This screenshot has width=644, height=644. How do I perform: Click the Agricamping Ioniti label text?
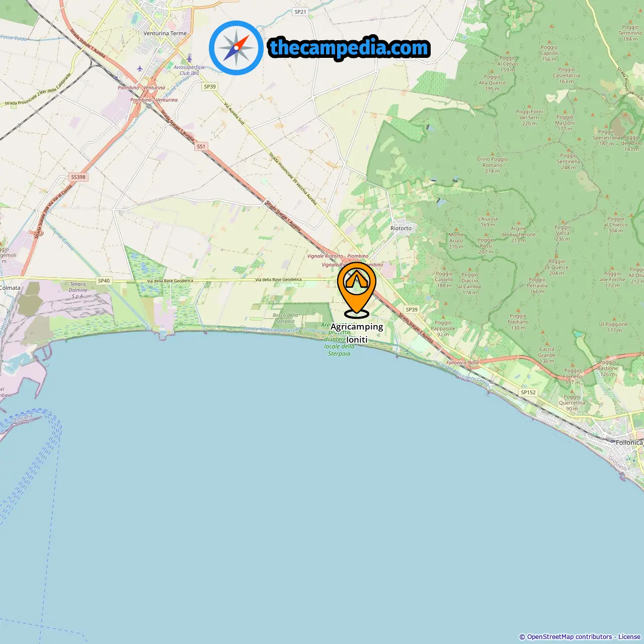[x=357, y=333]
